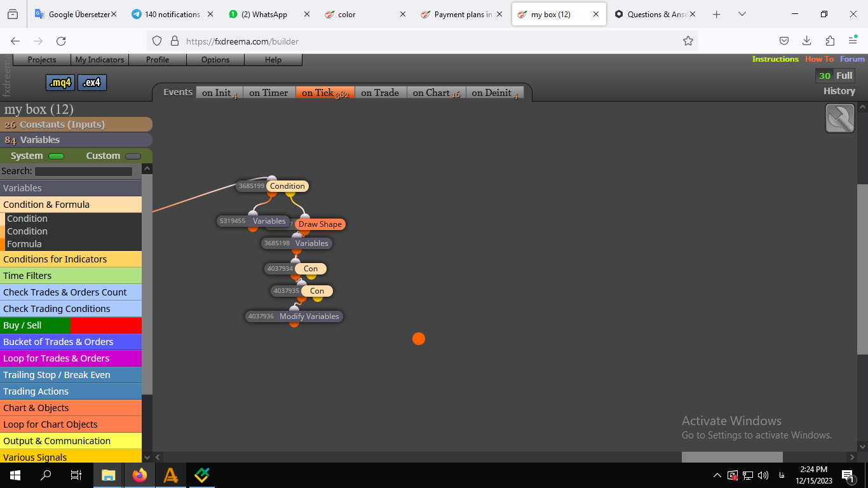Collapse the Condition & Formula category
The height and width of the screenshot is (488, 868).
coord(71,205)
